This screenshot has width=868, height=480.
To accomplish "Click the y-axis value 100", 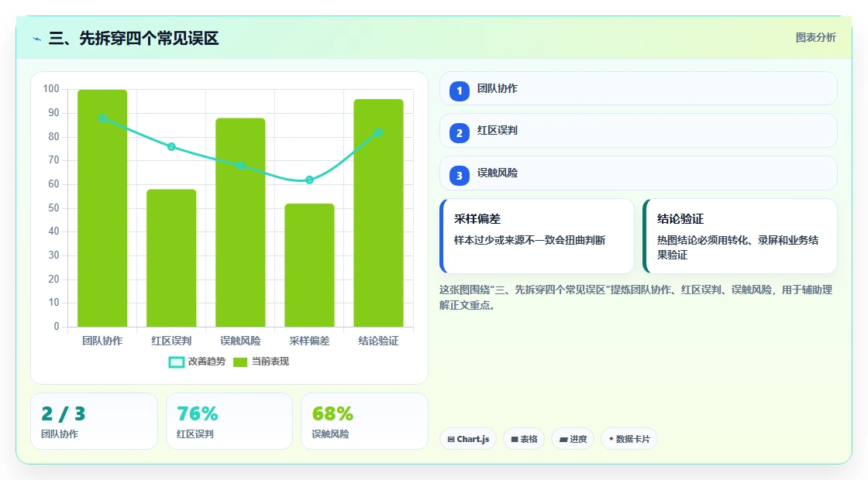I will point(51,89).
